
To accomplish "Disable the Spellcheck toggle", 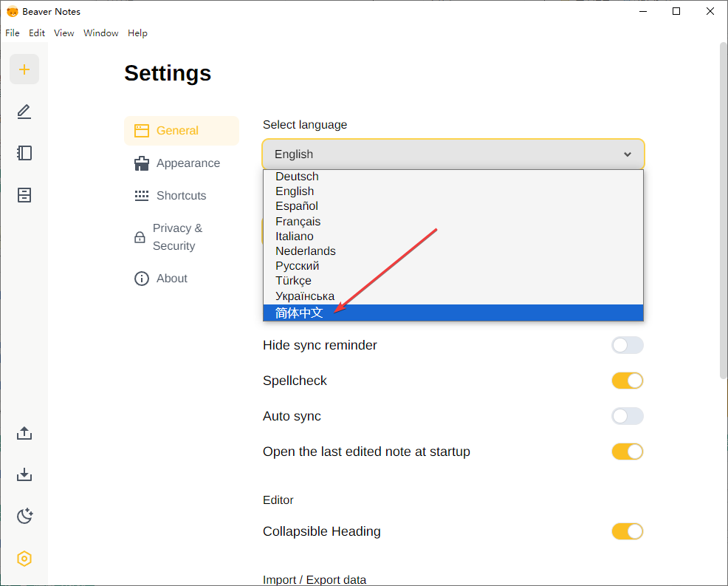I will coord(627,381).
